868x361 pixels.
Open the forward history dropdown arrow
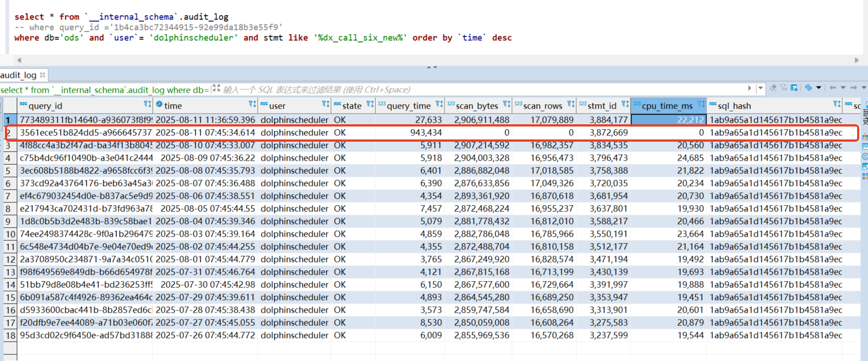point(864,88)
